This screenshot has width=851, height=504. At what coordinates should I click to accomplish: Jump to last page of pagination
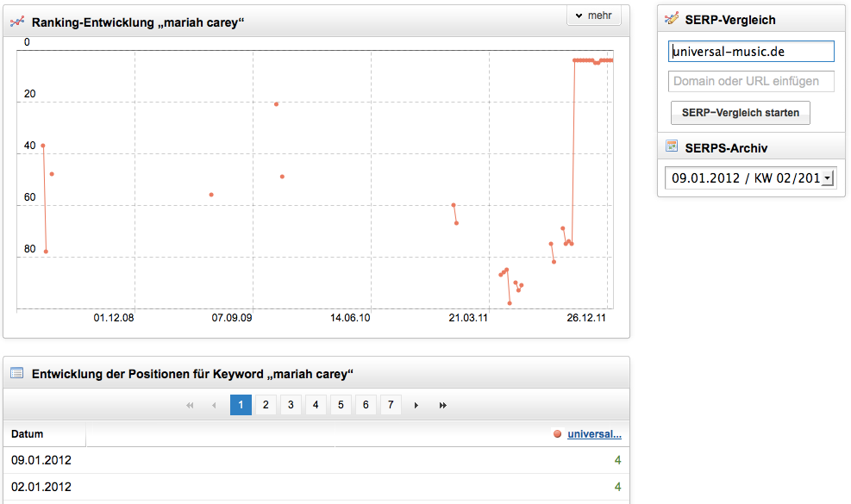tap(442, 405)
